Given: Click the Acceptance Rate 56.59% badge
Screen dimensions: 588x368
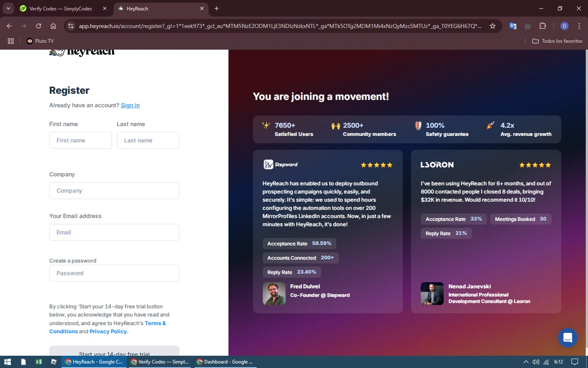Looking at the screenshot, I should click(299, 244).
